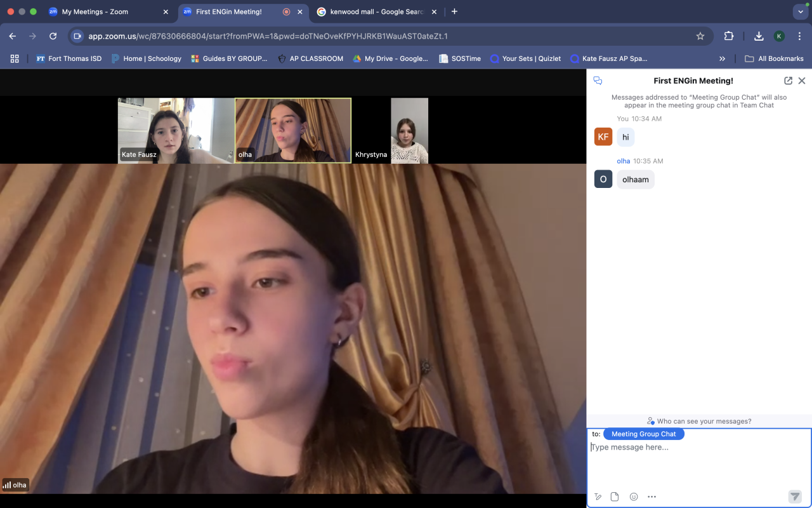Click the olha sender name in chat
The image size is (812, 508).
click(624, 161)
